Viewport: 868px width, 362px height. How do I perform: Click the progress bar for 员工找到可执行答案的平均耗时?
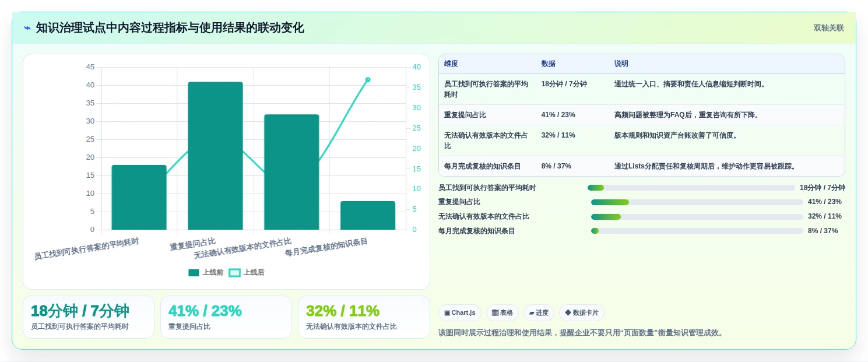(x=691, y=188)
